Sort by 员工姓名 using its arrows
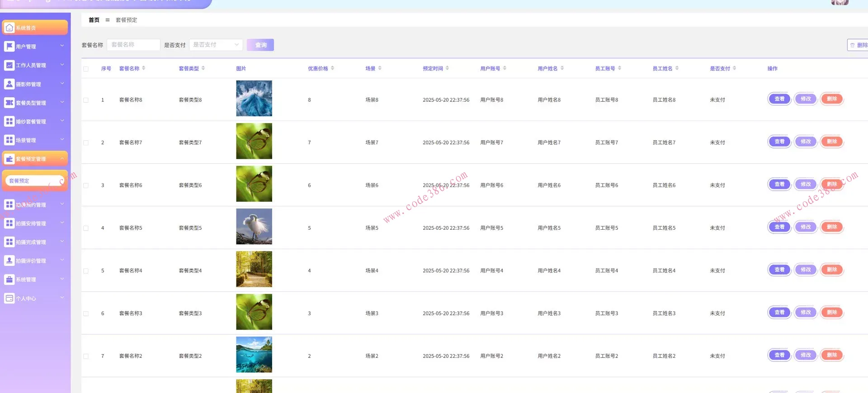868x393 pixels. pos(677,68)
